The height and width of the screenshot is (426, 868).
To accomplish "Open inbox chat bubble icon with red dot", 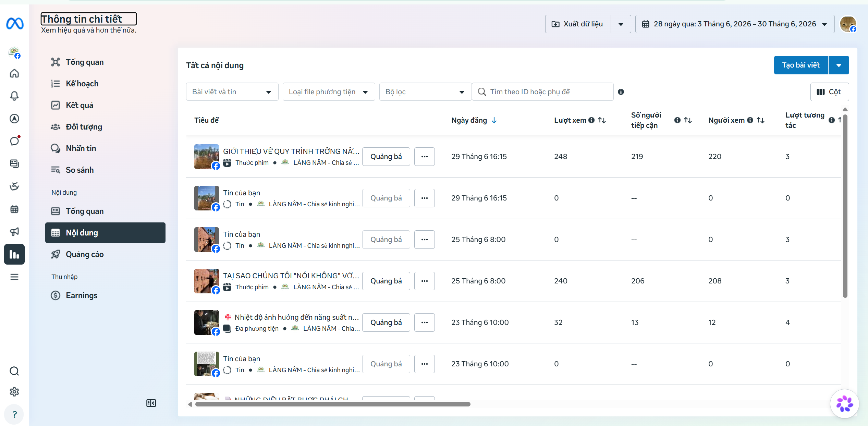I will click(x=14, y=141).
